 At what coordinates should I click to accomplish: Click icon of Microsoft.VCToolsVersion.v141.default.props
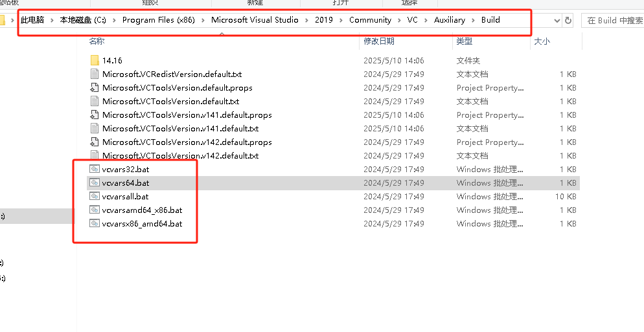click(x=95, y=115)
